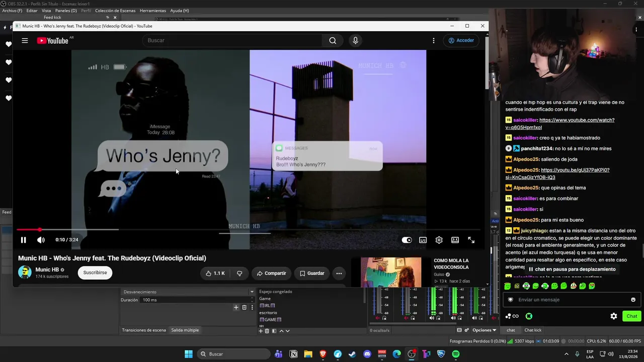Viewport: 644px width, 362px height.
Task: Open Alpedoo25's youtu.be link
Action: click(x=557, y=173)
